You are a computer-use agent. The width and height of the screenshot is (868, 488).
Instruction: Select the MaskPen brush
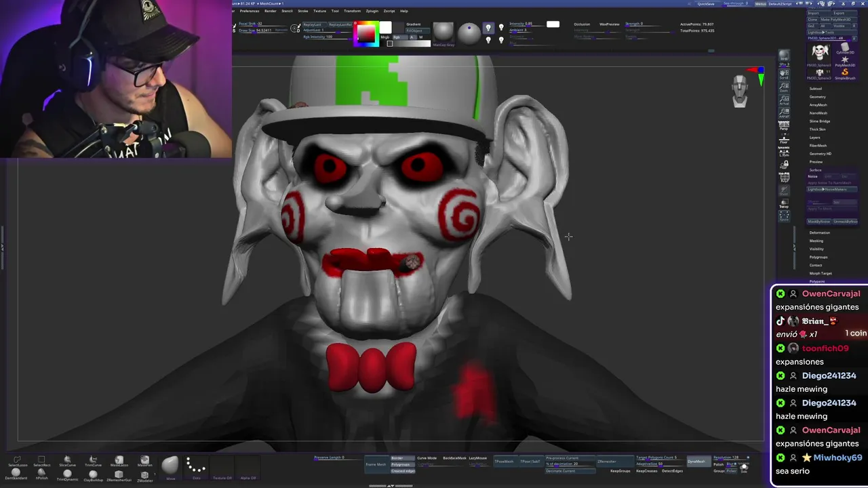[145, 460]
